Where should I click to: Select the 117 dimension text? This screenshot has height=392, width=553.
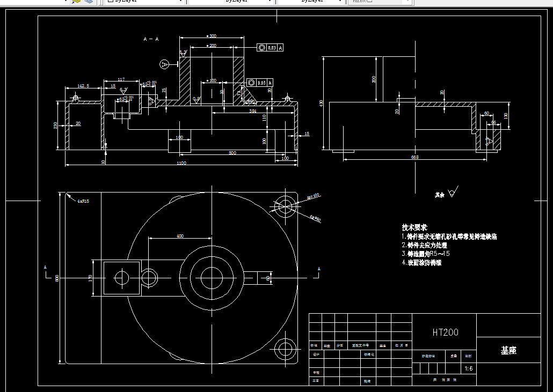tap(121, 79)
